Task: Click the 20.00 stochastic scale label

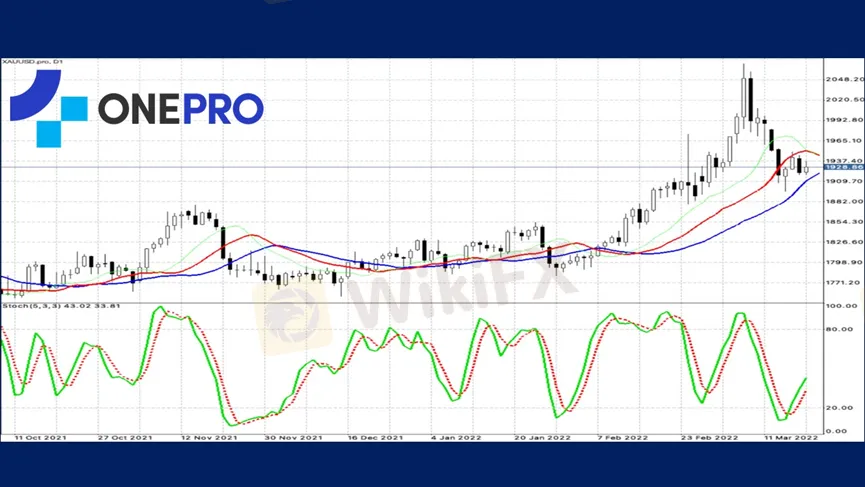Action: coord(840,408)
